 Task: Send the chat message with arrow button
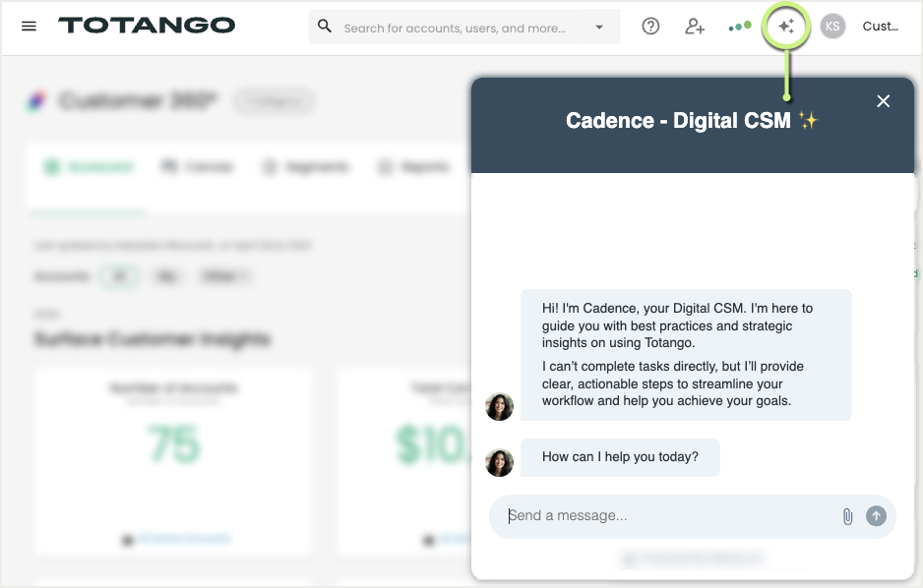point(876,515)
